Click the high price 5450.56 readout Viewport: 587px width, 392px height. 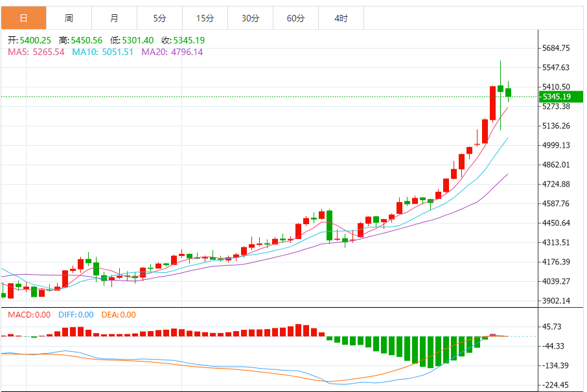(80, 40)
